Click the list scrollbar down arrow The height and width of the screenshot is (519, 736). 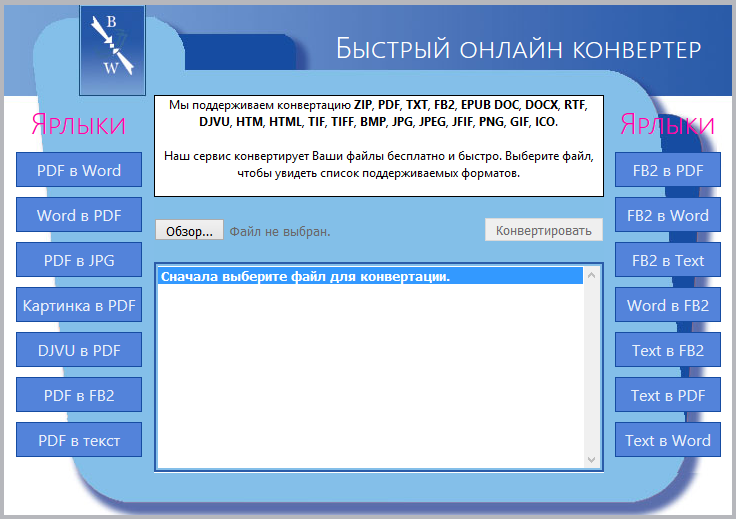(591, 460)
